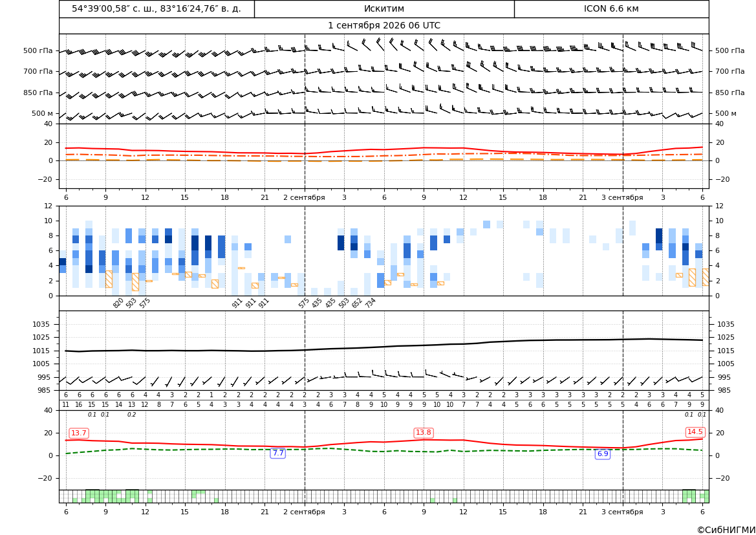Click the title 1 сентября 2026 06 UTC
The height and width of the screenshot is (535, 756).
click(384, 26)
